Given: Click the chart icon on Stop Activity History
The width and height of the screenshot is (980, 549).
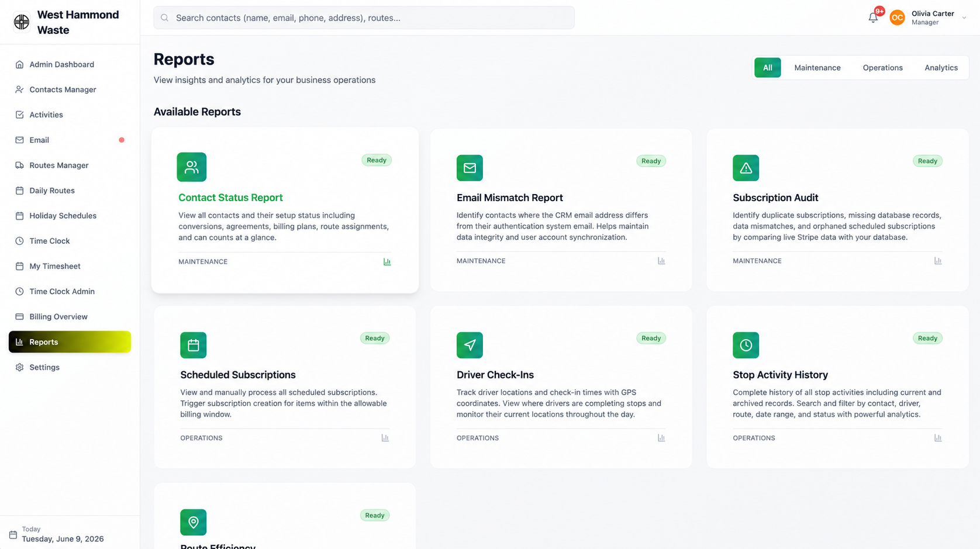Looking at the screenshot, I should [x=938, y=438].
